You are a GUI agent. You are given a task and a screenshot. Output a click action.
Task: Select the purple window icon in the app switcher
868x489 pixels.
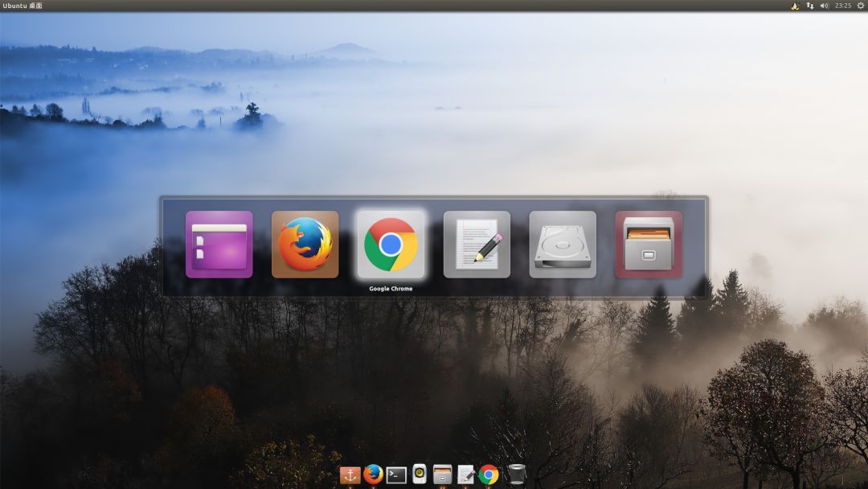[x=219, y=244]
